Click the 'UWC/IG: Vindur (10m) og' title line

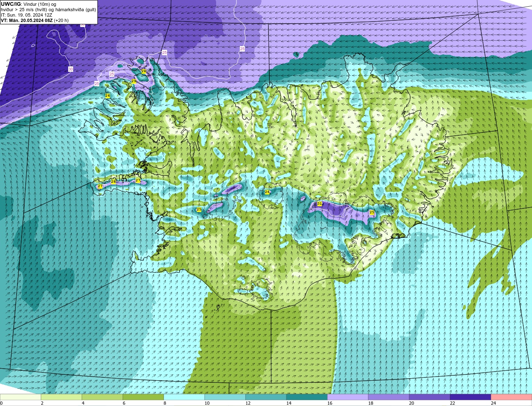click(28, 4)
